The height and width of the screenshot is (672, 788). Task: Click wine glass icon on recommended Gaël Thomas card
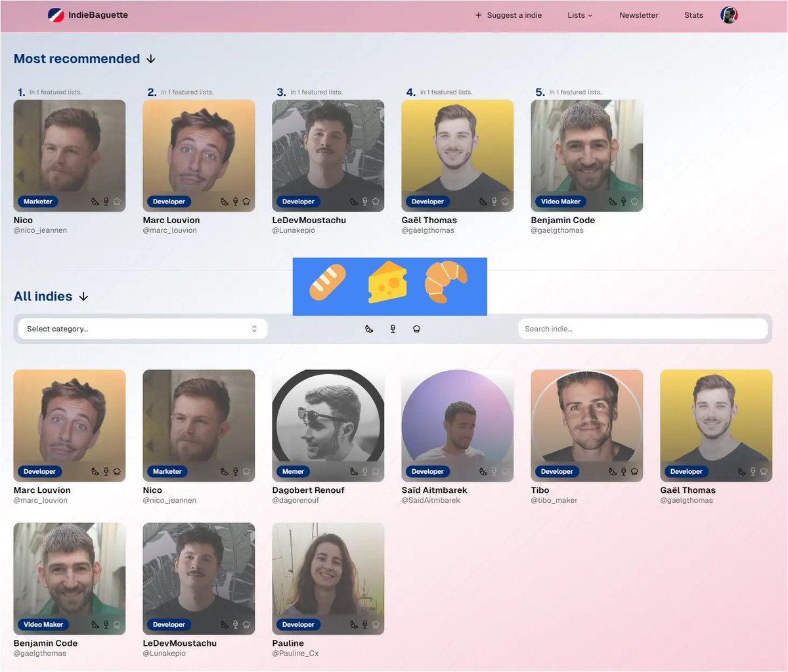click(x=494, y=201)
